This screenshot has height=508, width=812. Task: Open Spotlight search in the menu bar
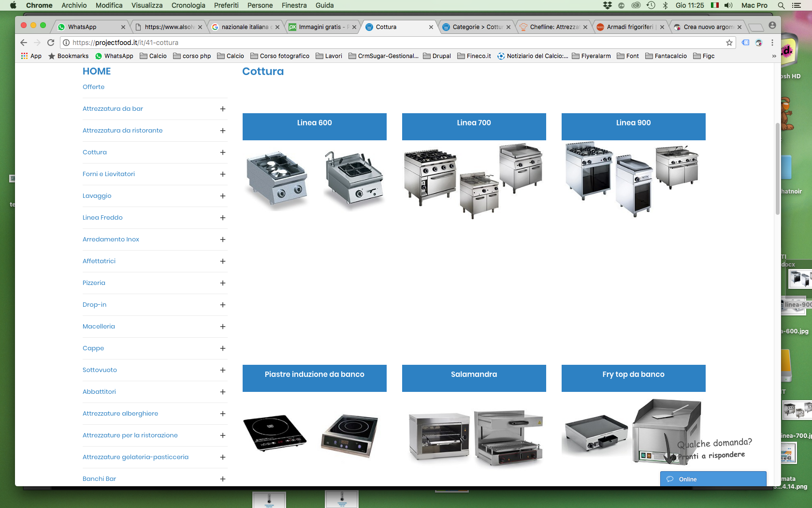coord(781,5)
